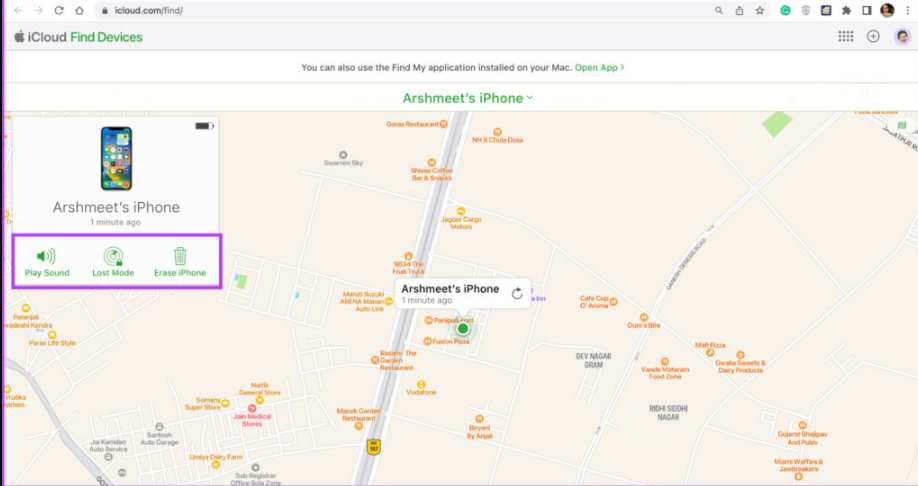Share this page from address bar
This screenshot has width=918, height=486.
739,11
